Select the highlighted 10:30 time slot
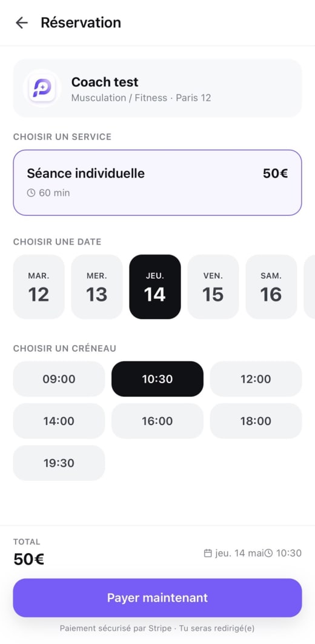Image resolution: width=315 pixels, height=644 pixels. pos(157,378)
